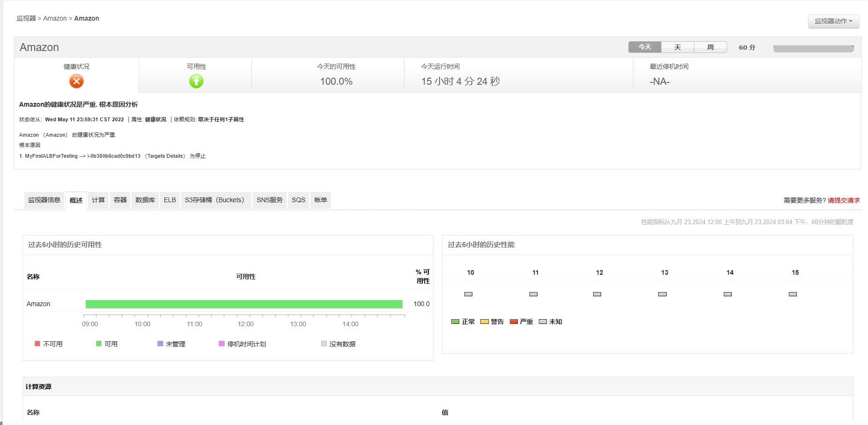Click the purple 未管理 legend marker
The image size is (868, 425).
click(x=160, y=344)
